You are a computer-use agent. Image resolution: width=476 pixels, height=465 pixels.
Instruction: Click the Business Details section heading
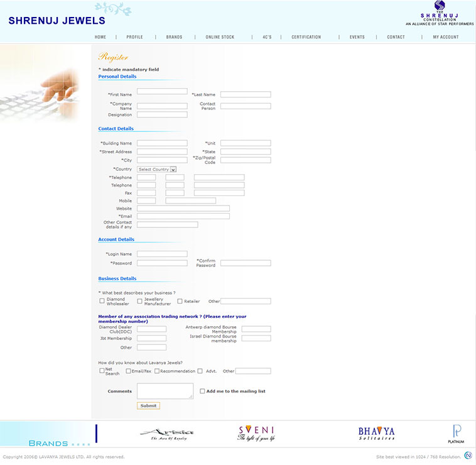tap(117, 278)
